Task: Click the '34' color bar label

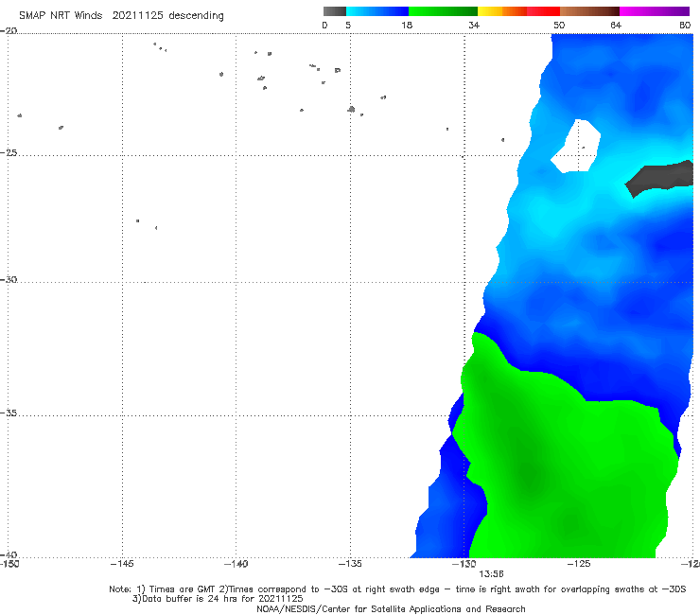Action: click(474, 25)
